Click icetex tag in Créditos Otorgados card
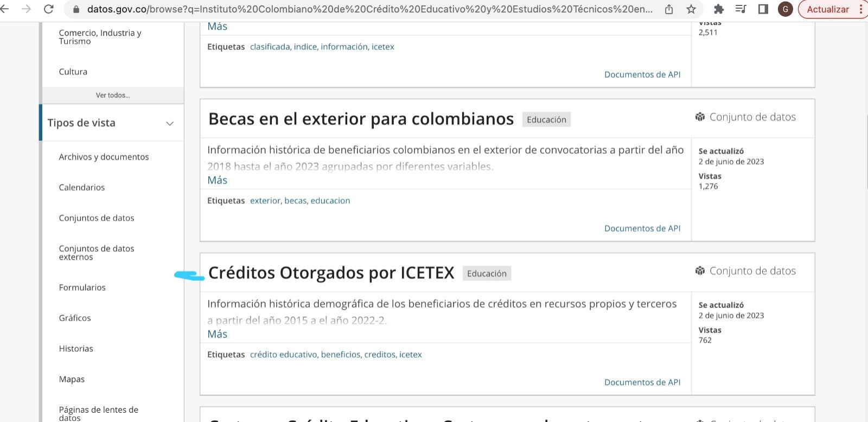Screen dimensions: 868x422 click(411, 355)
